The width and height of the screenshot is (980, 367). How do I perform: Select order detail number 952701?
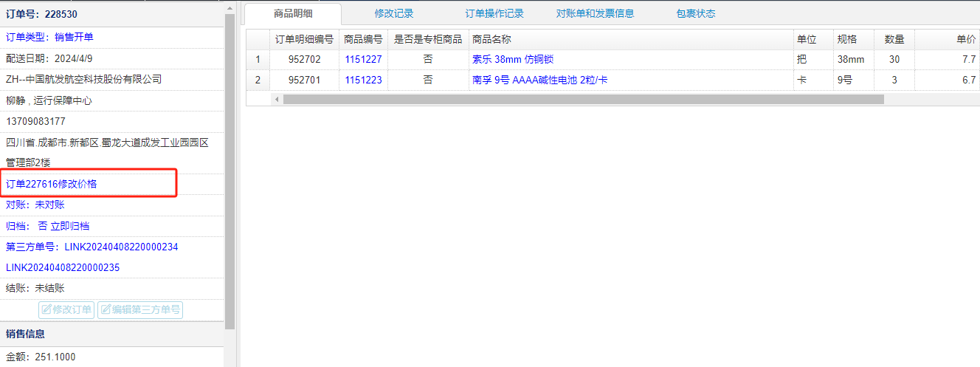[x=304, y=80]
